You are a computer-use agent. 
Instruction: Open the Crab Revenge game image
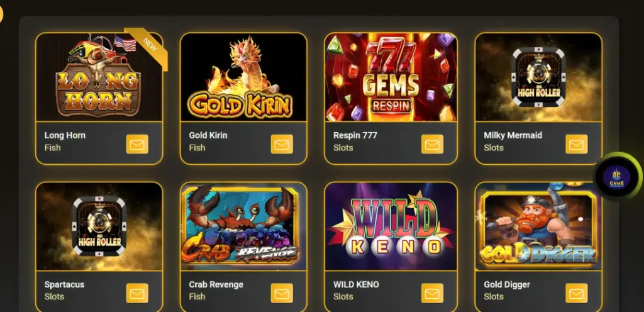coord(243,226)
